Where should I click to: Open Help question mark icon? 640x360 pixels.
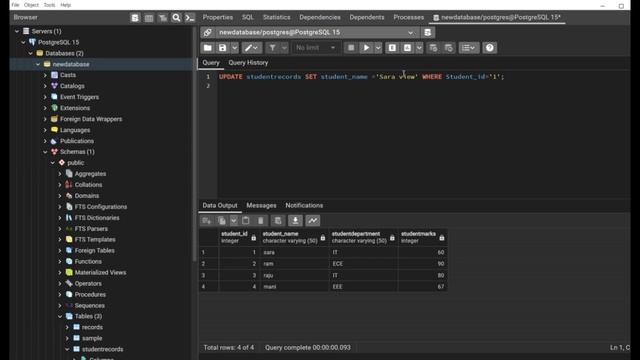point(489,48)
